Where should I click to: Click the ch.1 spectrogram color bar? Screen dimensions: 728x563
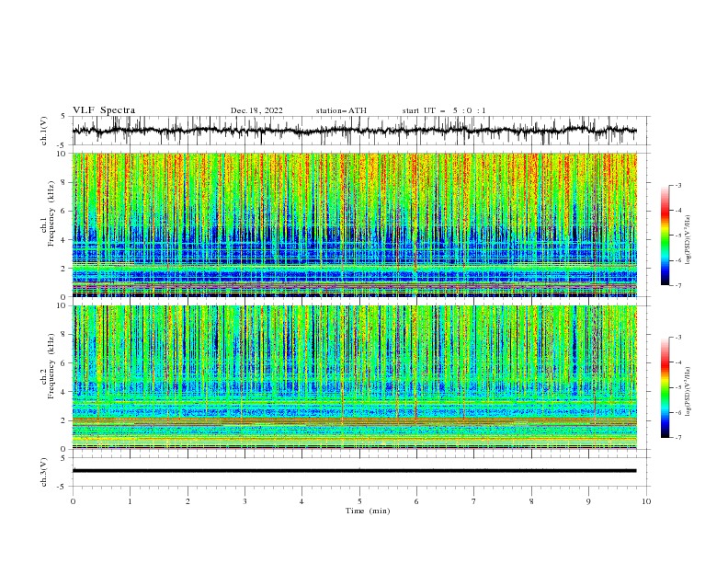[x=665, y=236]
